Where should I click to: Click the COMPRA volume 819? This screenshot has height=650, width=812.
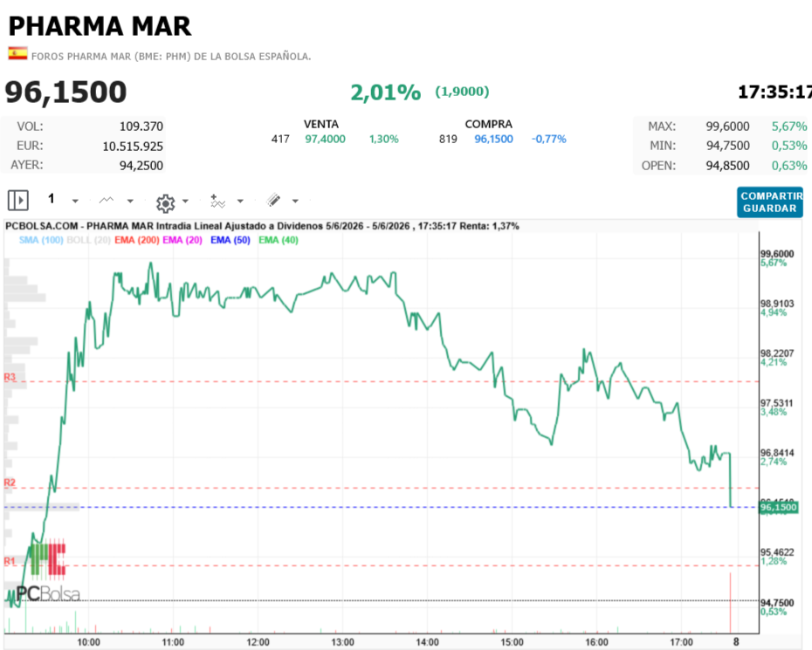click(448, 140)
